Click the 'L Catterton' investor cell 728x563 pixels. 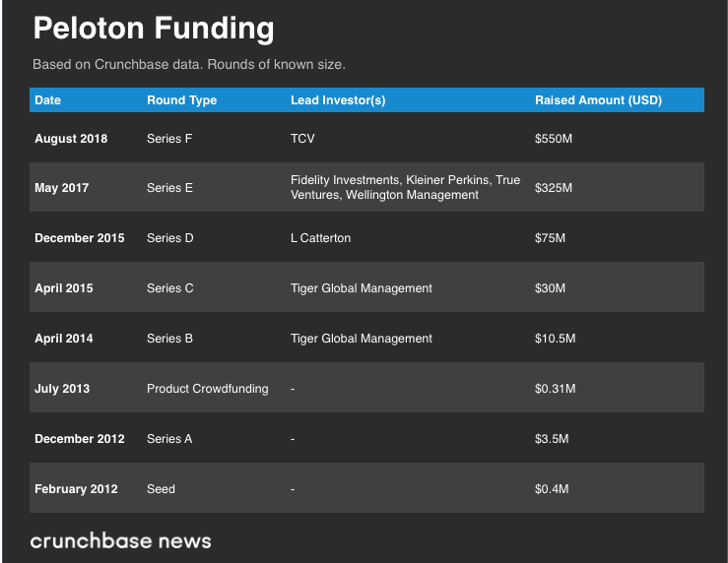(321, 238)
